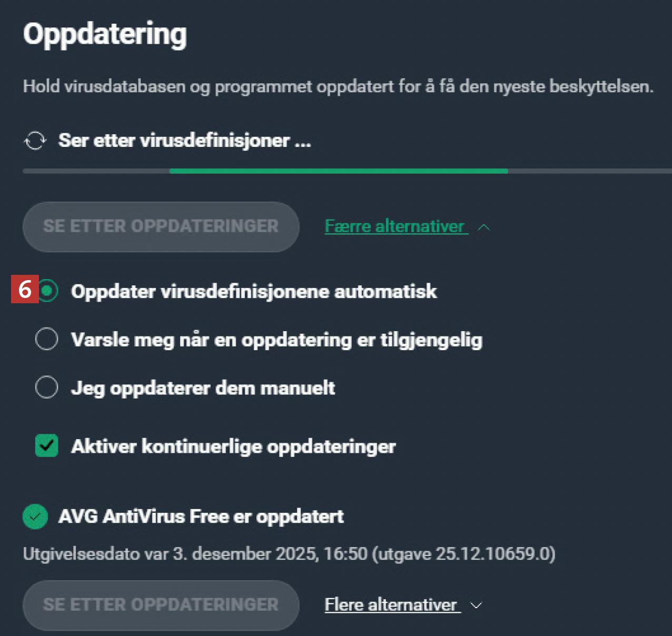
Task: Click the red number 6 step marker
Action: click(24, 290)
